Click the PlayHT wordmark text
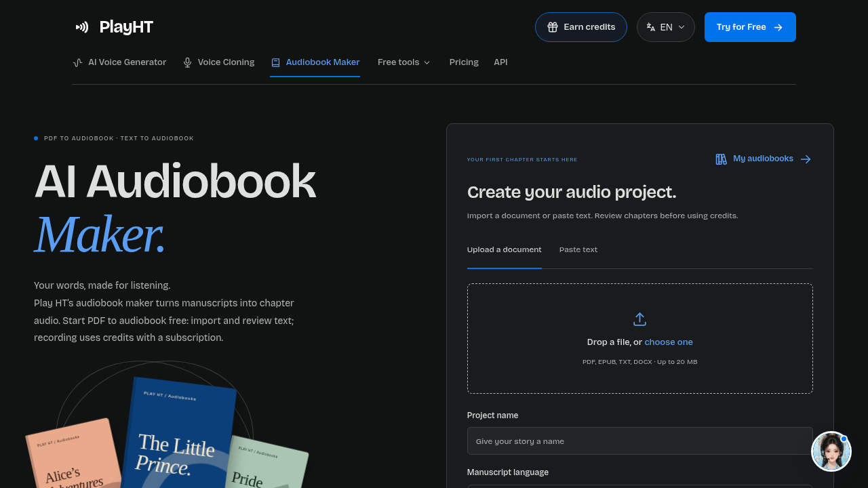The image size is (868, 488). click(x=126, y=27)
